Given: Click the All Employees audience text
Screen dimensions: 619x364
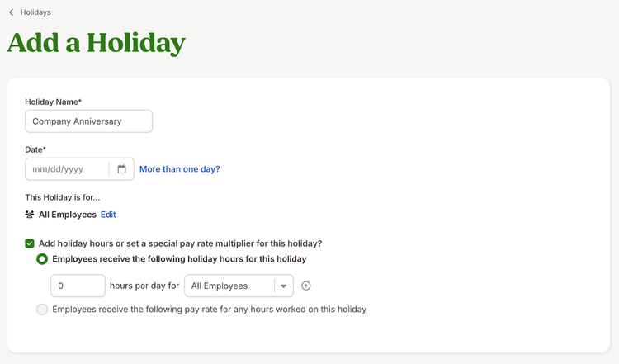Looking at the screenshot, I should click(x=68, y=215).
